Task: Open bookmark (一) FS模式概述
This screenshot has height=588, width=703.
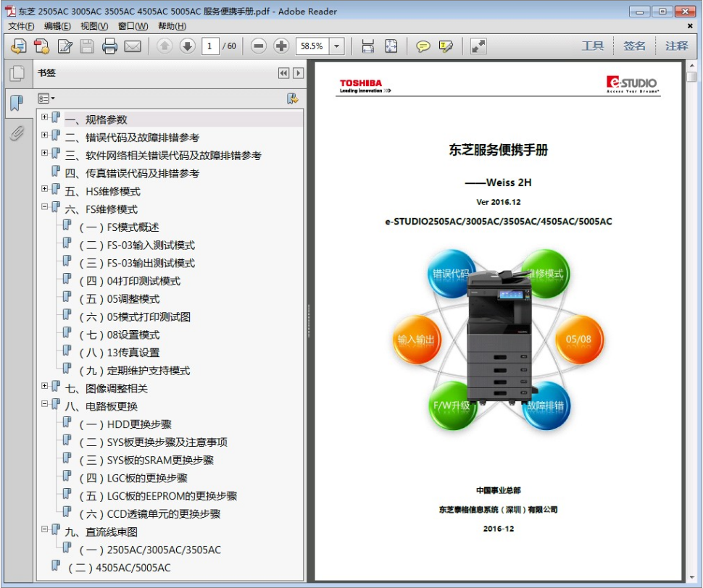Action: coord(120,227)
